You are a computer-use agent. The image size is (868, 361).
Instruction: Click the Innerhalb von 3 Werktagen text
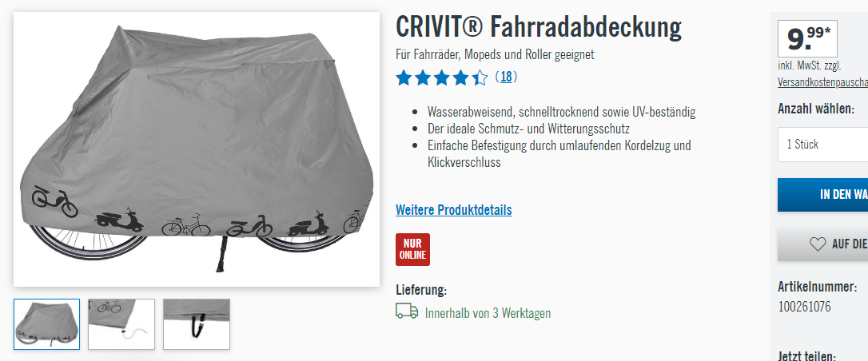pos(488,313)
